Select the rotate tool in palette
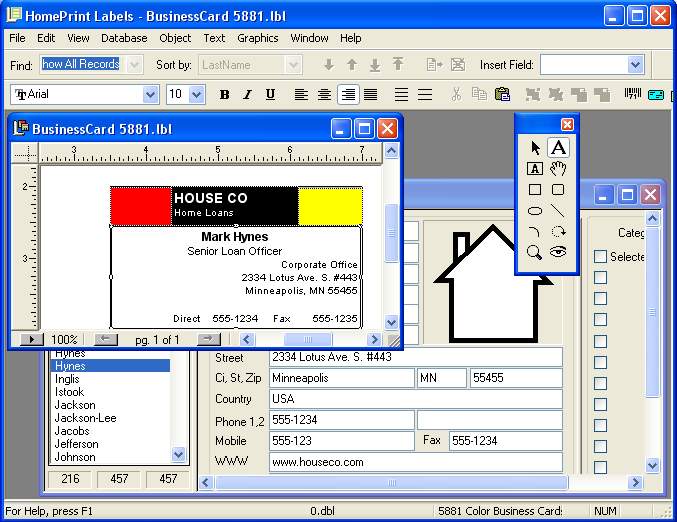The width and height of the screenshot is (677, 522). [x=558, y=231]
